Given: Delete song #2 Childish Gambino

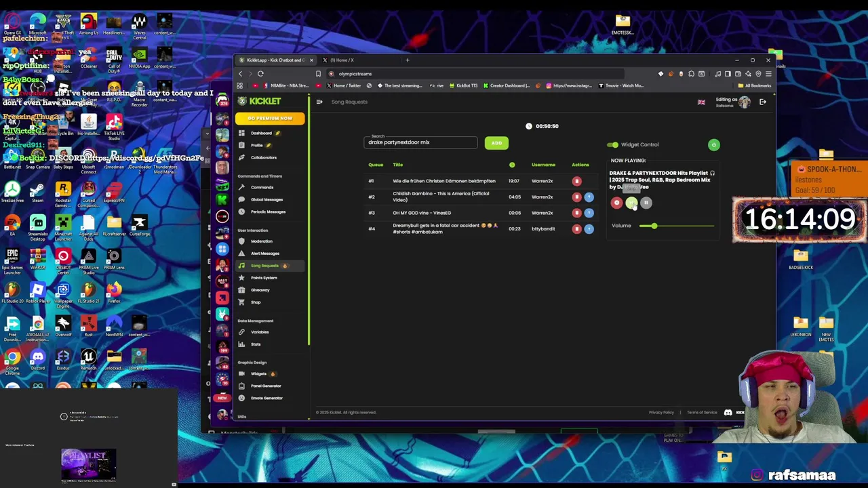Looking at the screenshot, I should [x=576, y=197].
